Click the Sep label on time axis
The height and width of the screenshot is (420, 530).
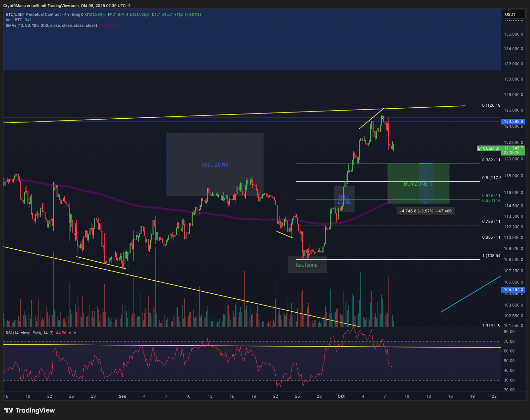coord(122,396)
